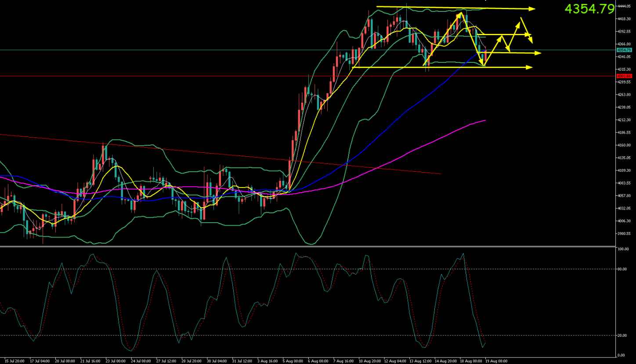
Task: Click the '6 Aug 08:00' time axis label
Action: click(x=317, y=361)
